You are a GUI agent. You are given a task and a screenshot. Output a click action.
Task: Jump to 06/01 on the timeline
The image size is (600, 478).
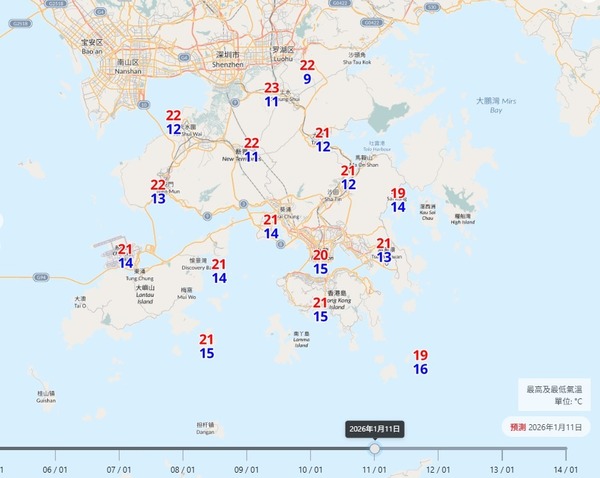[x=55, y=468]
